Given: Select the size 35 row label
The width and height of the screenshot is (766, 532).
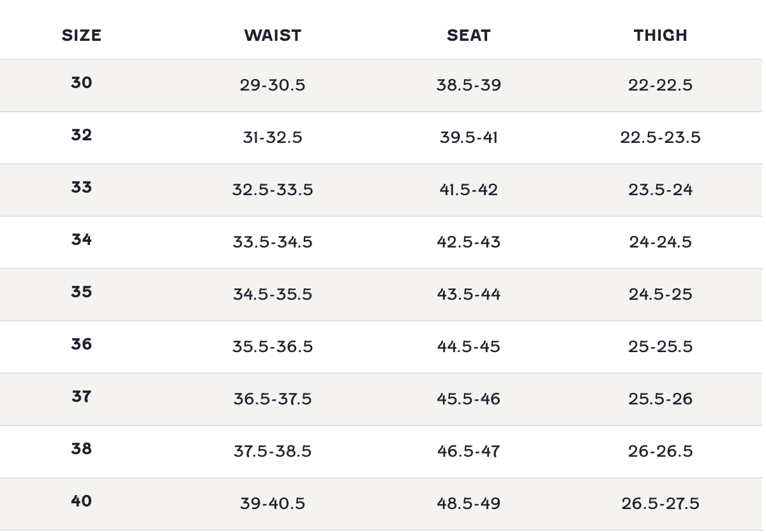Looking at the screenshot, I should click(x=81, y=292).
